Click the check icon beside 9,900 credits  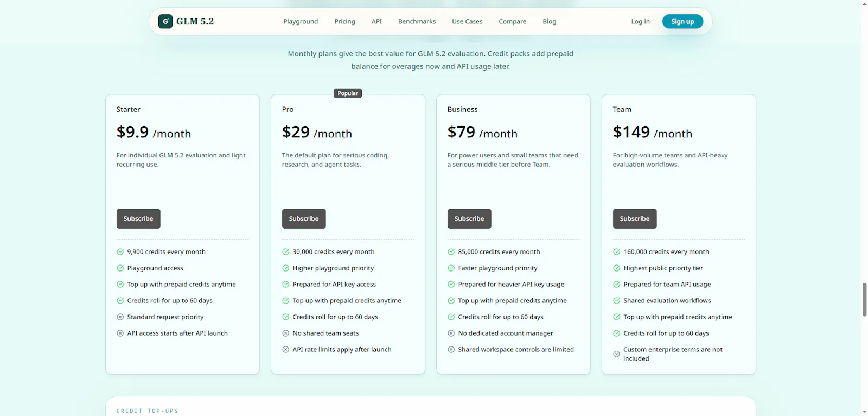point(120,251)
